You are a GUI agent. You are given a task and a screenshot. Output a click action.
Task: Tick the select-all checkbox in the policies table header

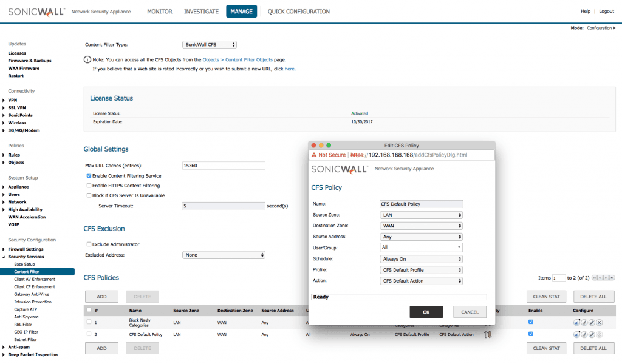pos(89,310)
